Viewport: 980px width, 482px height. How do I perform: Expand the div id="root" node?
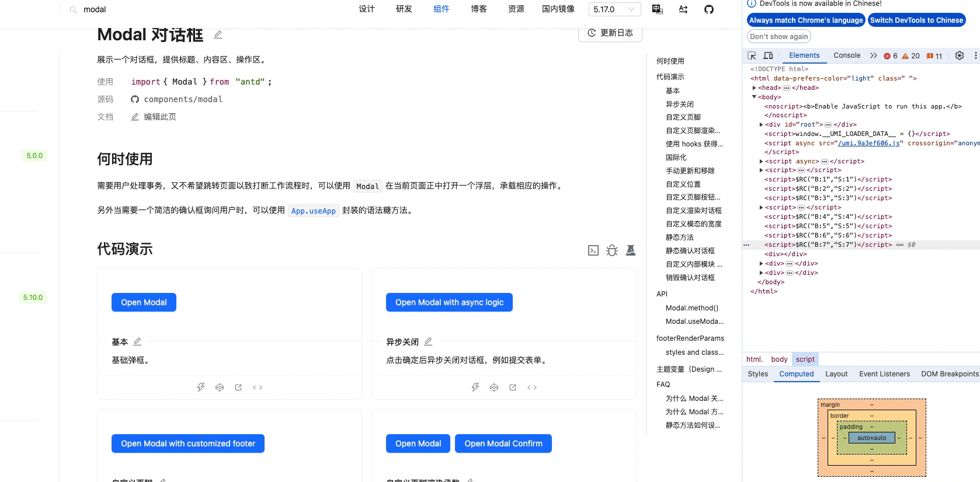(x=762, y=124)
